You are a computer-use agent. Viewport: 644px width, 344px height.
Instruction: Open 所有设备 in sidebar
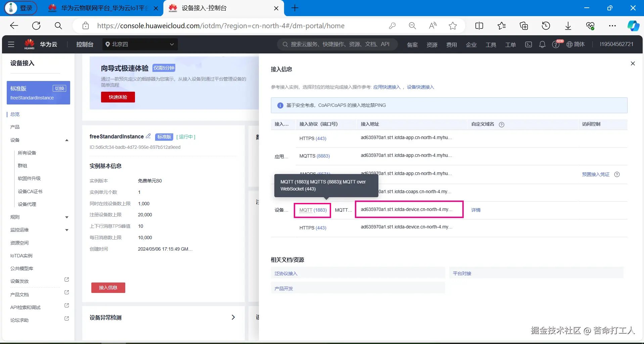pyautogui.click(x=27, y=153)
